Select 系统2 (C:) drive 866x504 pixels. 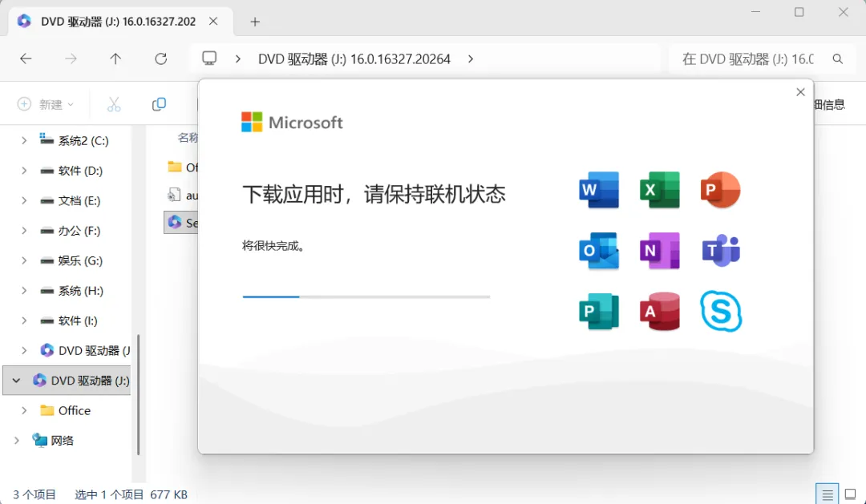74,141
